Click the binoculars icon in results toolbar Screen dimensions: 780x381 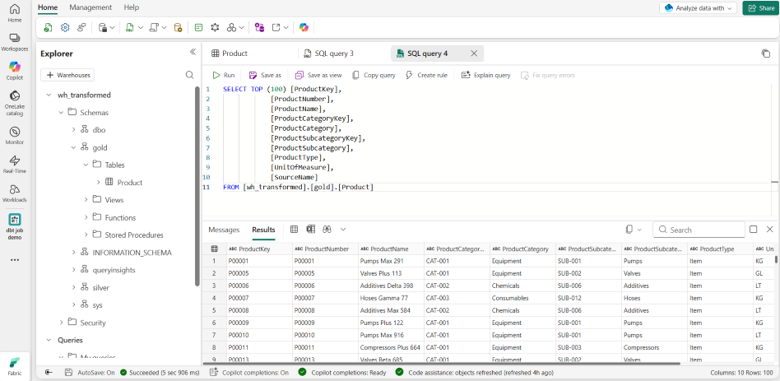[327, 229]
